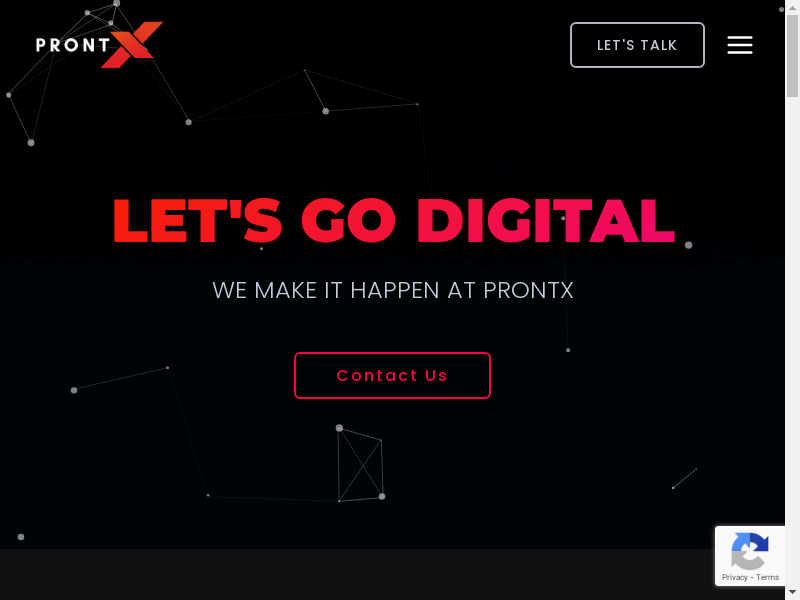Click the crossed-square particle shape below Contact Us
The image size is (800, 600).
coord(361,464)
